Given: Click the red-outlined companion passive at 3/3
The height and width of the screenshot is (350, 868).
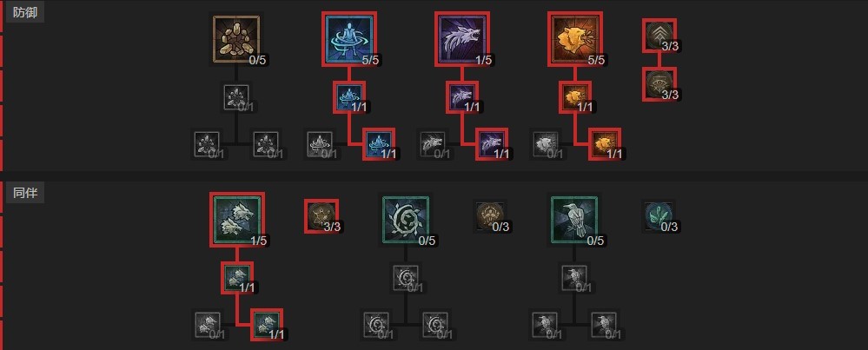Looking at the screenshot, I should coord(321,216).
